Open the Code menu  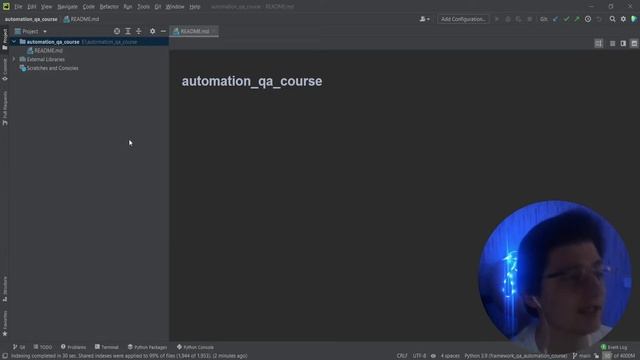89,7
